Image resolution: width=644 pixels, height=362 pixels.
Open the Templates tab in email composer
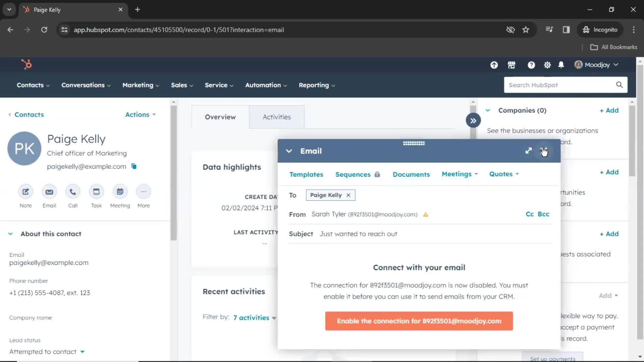click(x=306, y=174)
